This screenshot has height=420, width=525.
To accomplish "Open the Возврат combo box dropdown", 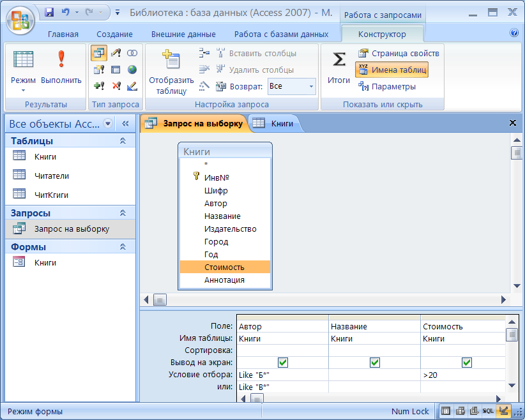I will pos(311,86).
